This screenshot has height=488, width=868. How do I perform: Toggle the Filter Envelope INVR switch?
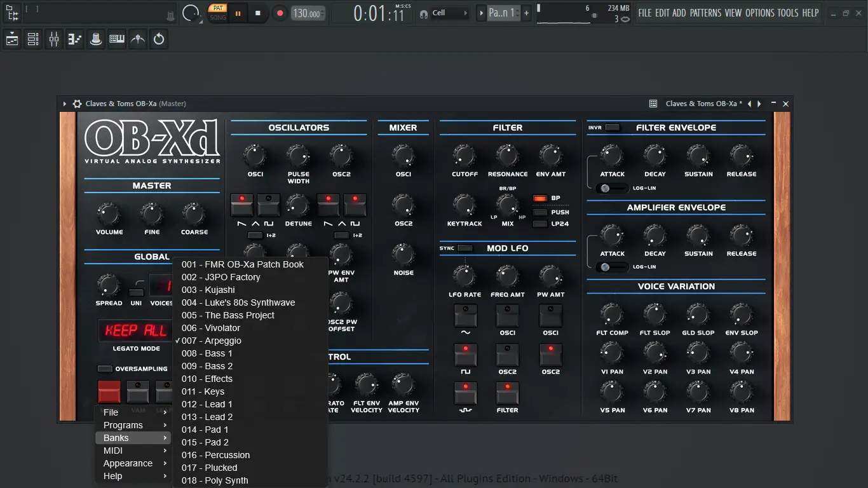(x=612, y=128)
